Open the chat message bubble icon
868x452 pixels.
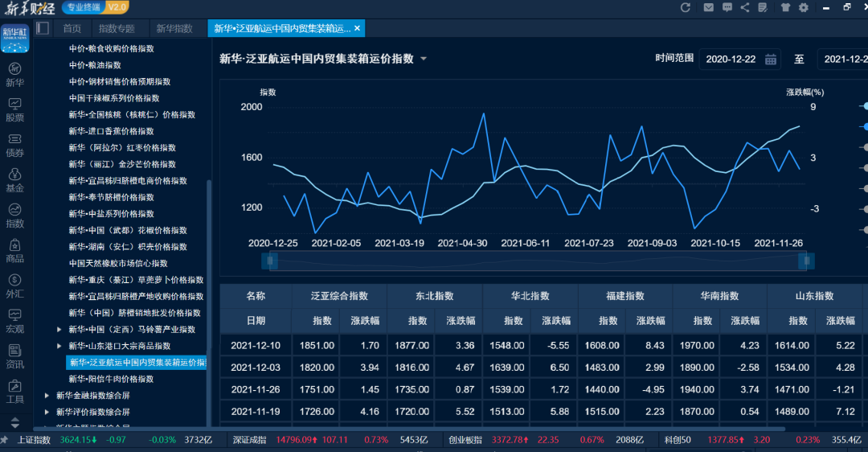(727, 8)
